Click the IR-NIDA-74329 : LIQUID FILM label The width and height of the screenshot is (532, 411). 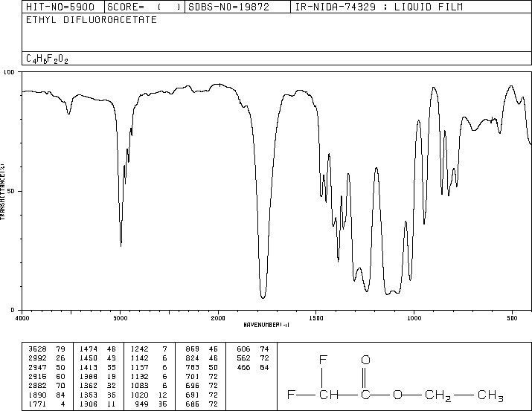379,7
